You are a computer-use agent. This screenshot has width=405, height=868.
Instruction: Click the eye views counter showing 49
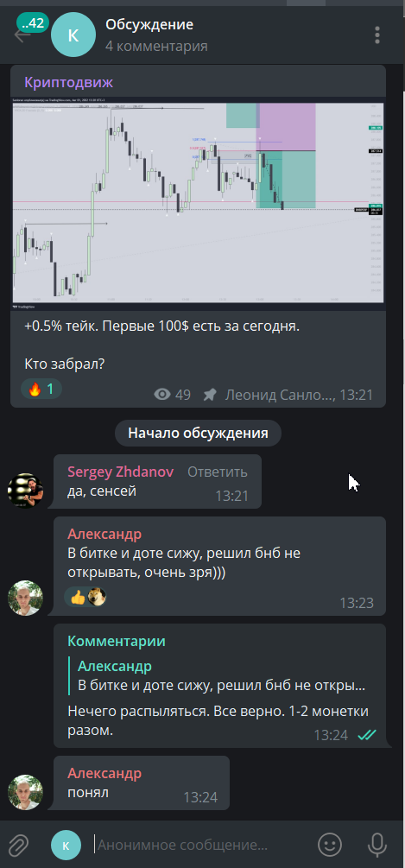click(x=172, y=395)
